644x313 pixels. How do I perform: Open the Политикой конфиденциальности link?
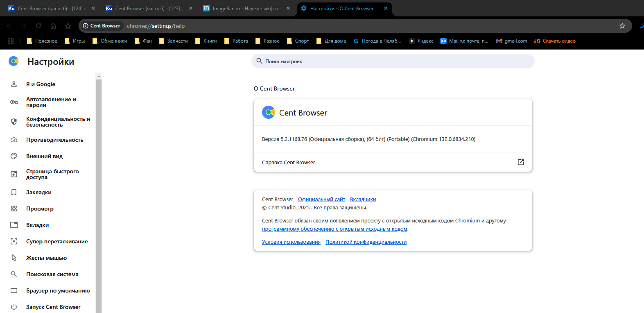coord(366,242)
